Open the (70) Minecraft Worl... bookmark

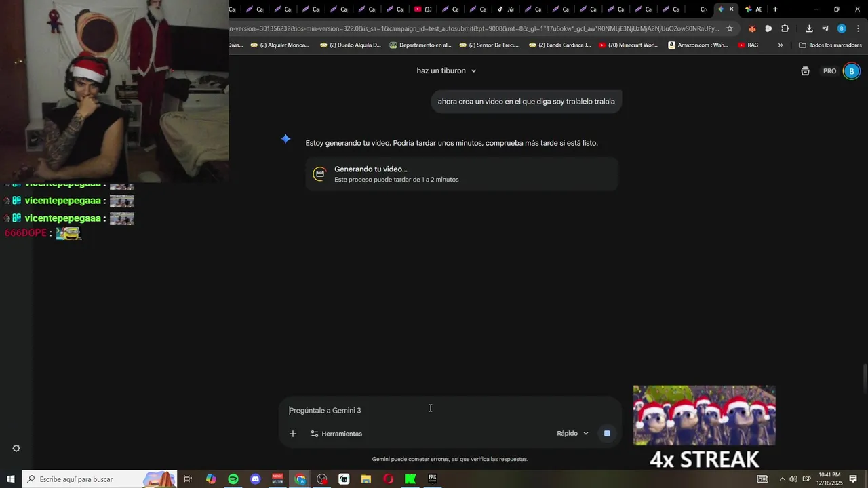pos(629,45)
